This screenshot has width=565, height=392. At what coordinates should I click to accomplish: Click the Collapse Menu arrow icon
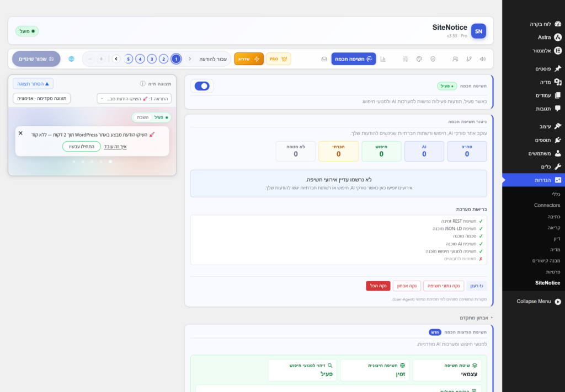click(x=558, y=302)
